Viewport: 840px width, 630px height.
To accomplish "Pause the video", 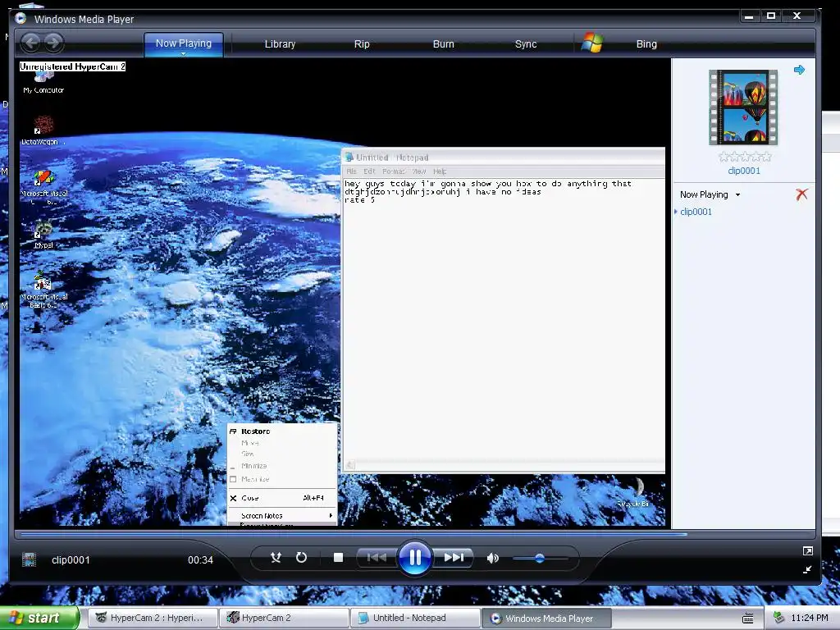I will [x=414, y=558].
